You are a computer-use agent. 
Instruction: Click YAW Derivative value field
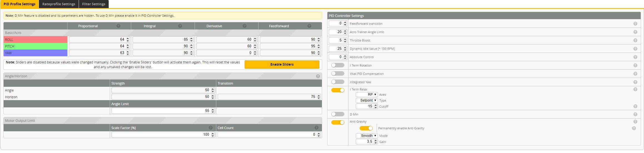click(x=227, y=53)
